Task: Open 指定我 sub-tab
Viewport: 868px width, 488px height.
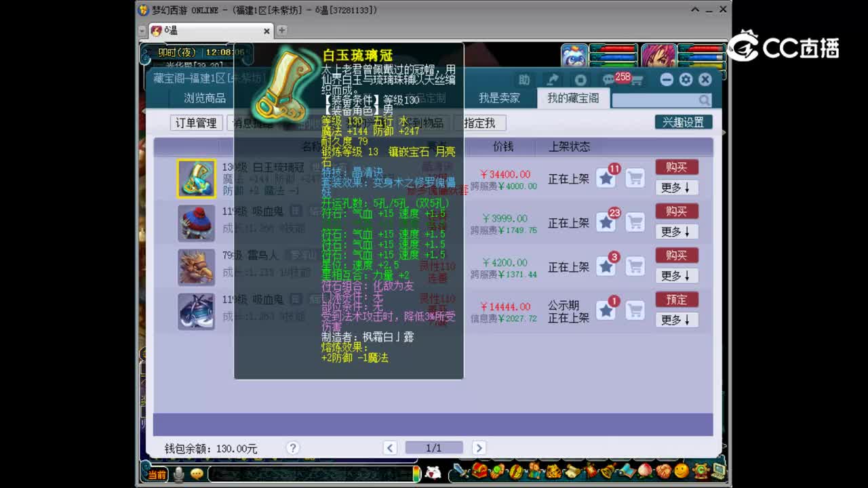Action: click(x=479, y=123)
